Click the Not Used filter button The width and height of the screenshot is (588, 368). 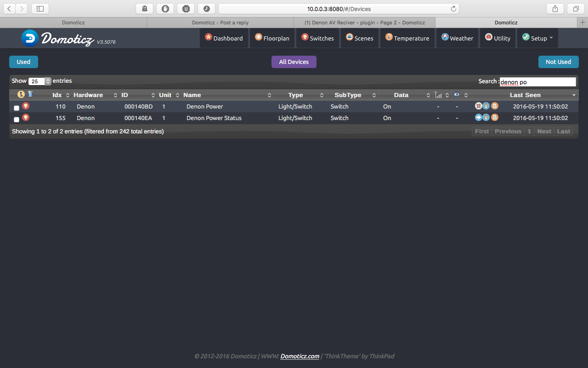559,62
